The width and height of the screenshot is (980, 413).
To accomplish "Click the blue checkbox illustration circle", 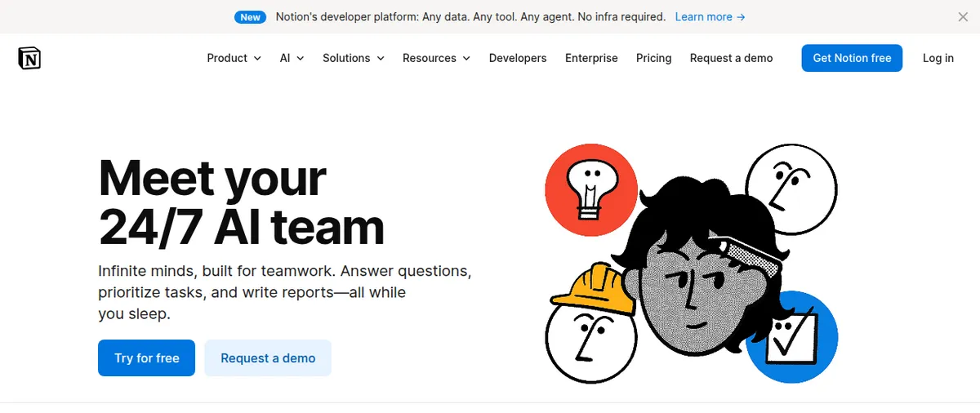I will [x=791, y=337].
